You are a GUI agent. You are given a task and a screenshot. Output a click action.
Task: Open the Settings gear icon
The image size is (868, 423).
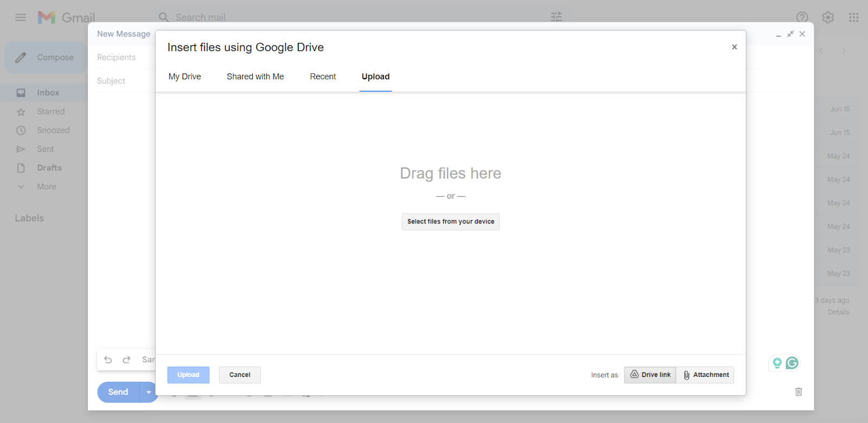pyautogui.click(x=828, y=17)
